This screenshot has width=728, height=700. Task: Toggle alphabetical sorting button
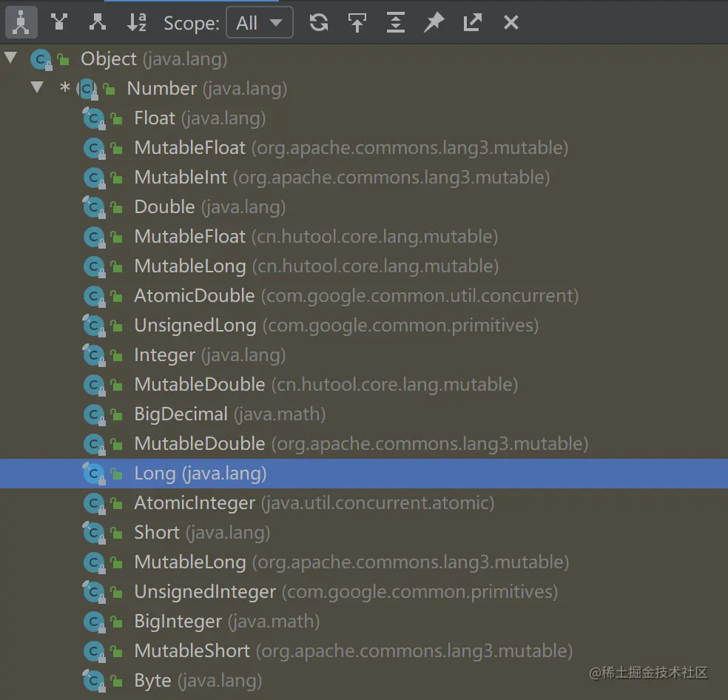tap(136, 22)
